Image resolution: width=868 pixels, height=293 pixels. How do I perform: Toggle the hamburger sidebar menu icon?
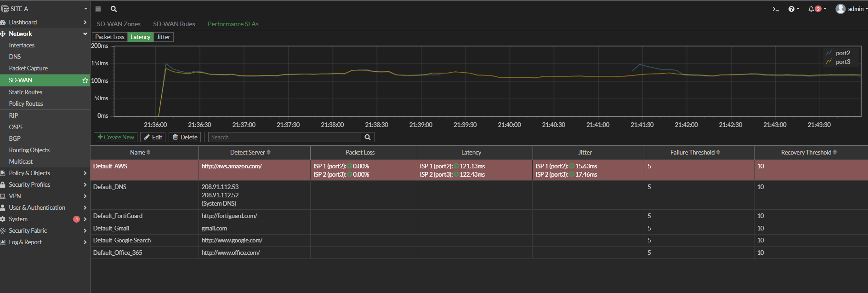click(98, 9)
